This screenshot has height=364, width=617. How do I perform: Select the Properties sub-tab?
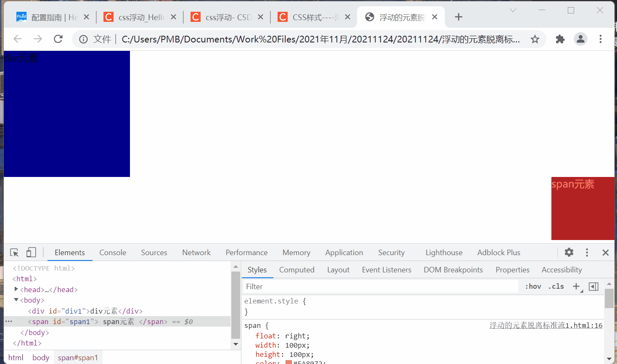tap(513, 270)
